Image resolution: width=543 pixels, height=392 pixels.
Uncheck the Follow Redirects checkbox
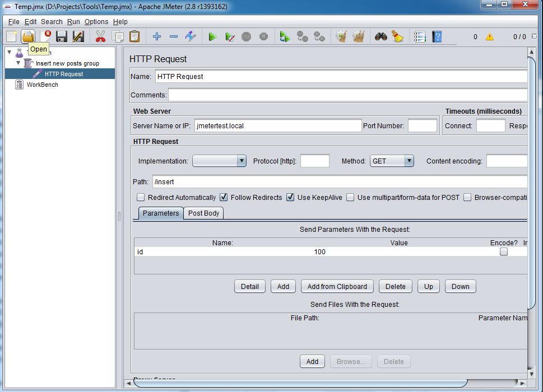[x=224, y=198]
